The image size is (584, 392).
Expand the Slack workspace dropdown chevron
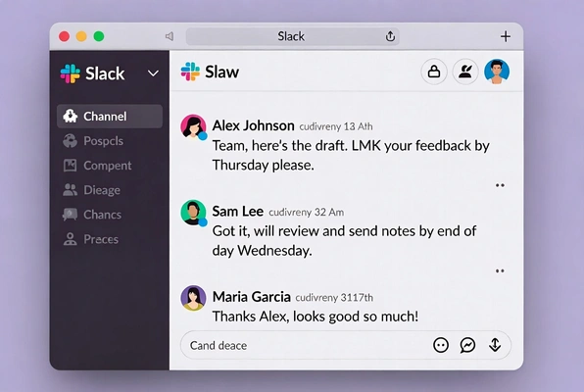point(153,73)
